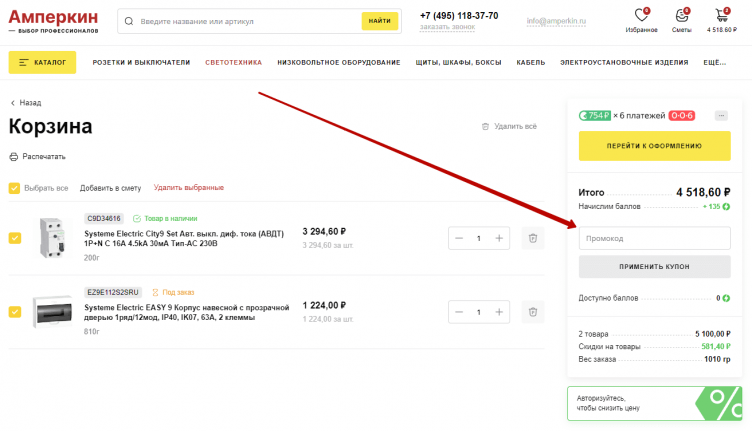Expand the Ещё... menu category

tap(714, 62)
